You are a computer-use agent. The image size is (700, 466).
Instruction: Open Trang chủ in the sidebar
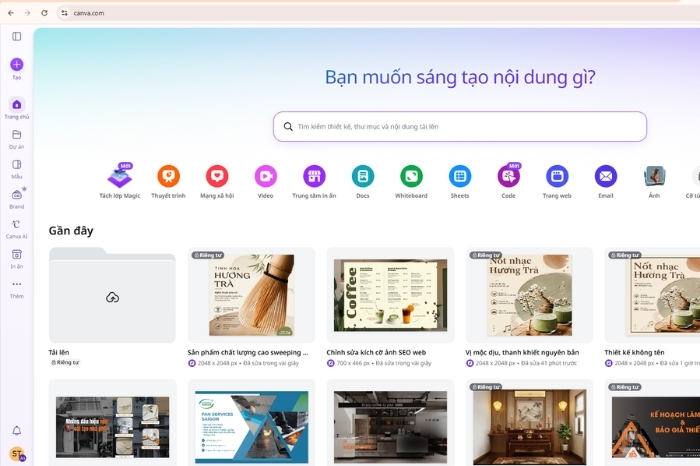pos(17,108)
